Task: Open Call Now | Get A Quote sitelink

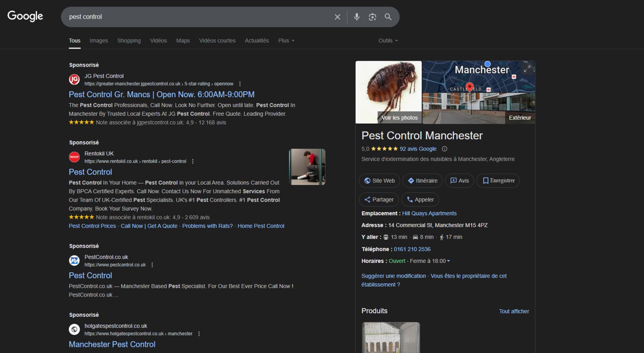Action: tap(149, 226)
